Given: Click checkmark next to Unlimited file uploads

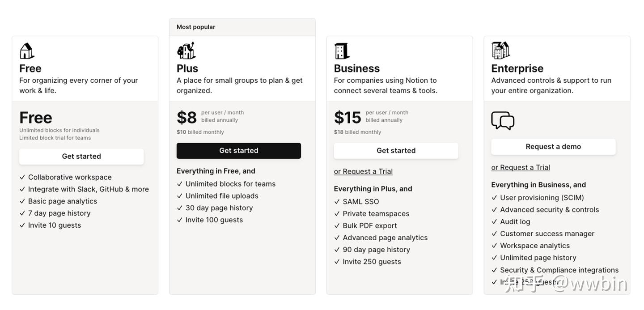Looking at the screenshot, I should [x=180, y=196].
